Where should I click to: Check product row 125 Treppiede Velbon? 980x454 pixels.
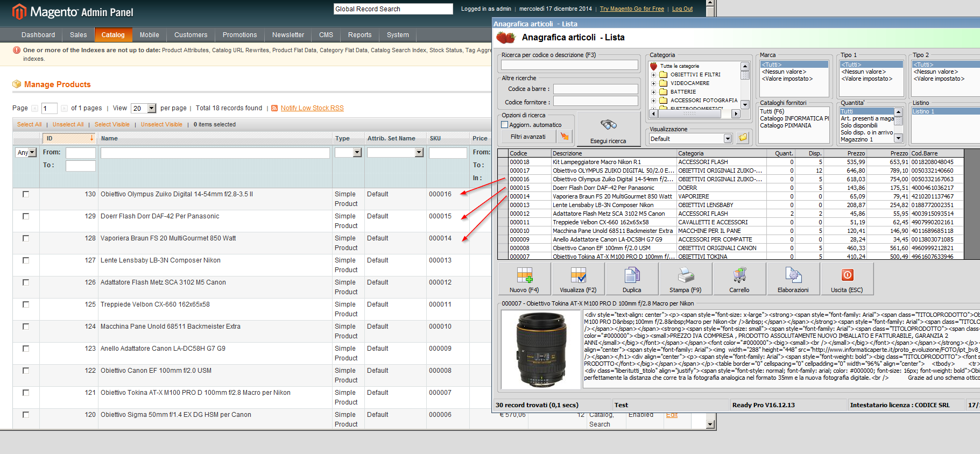[26, 304]
